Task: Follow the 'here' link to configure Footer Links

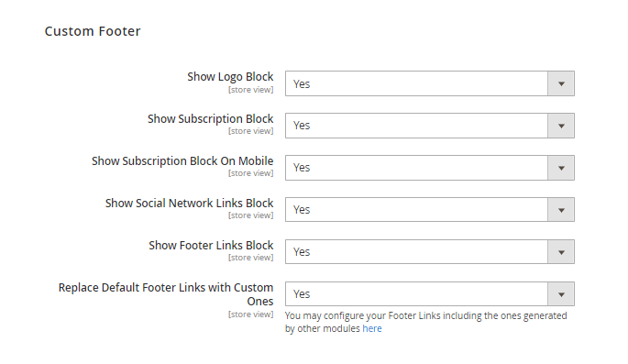Action: coord(372,329)
